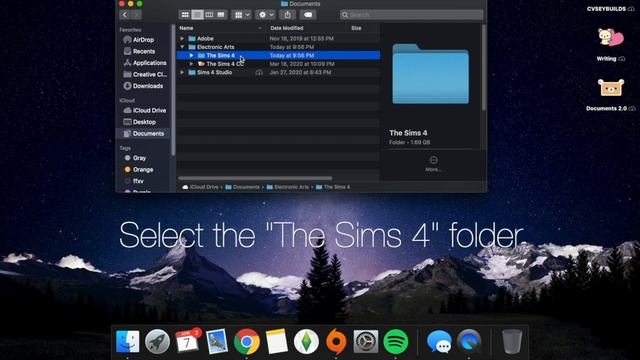
Task: Open the group-by arrangement dropdown
Action: [241, 15]
